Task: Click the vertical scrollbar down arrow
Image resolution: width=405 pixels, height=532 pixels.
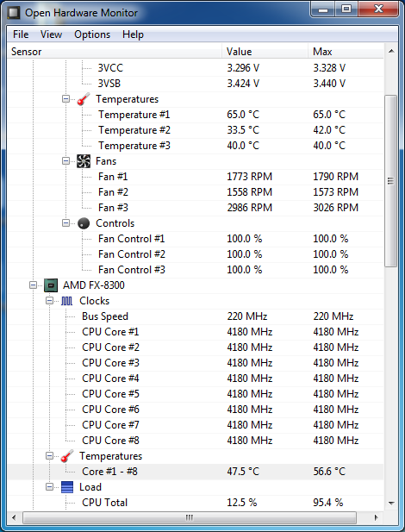Action: (x=391, y=504)
